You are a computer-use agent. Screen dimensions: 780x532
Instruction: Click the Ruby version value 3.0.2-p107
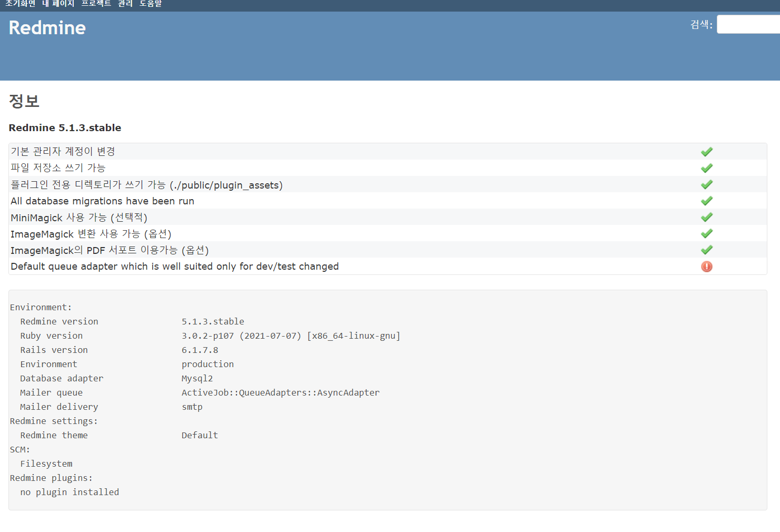[291, 336]
